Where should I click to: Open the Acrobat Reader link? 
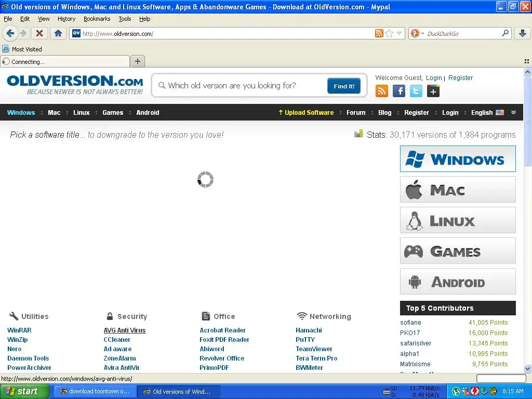pos(222,330)
